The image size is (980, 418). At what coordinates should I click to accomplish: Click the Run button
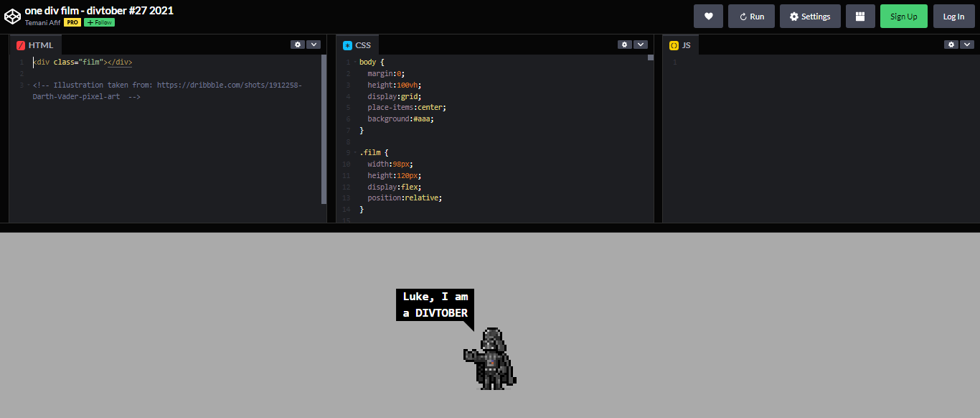(751, 16)
